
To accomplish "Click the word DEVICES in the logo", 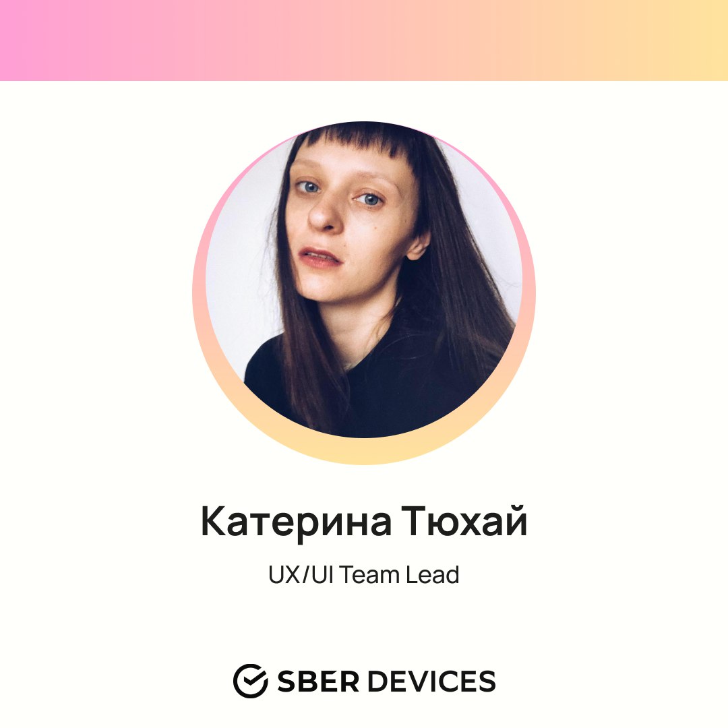I will (432, 681).
